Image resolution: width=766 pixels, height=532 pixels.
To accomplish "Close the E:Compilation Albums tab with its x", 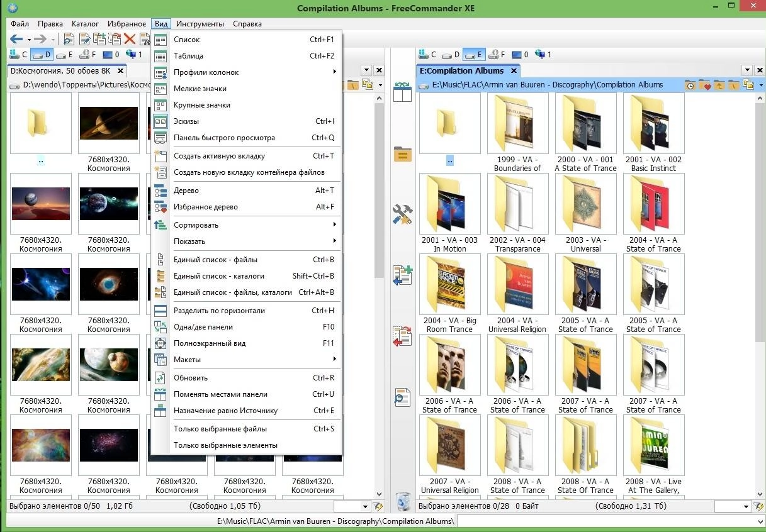I will 514,71.
